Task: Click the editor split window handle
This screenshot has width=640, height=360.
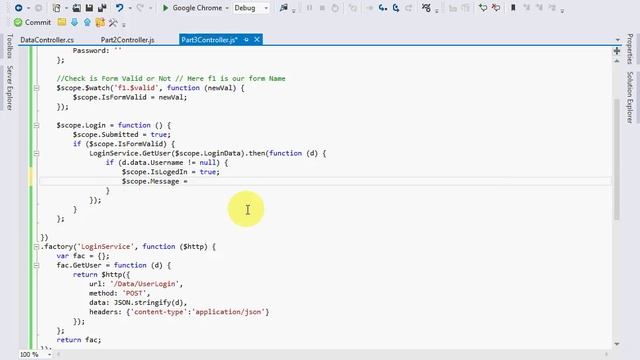Action: 617,51
